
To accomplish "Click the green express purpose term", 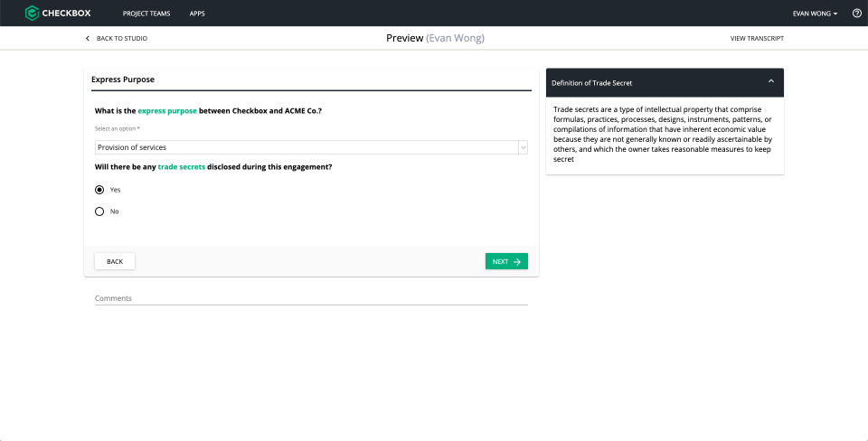I will (x=167, y=111).
